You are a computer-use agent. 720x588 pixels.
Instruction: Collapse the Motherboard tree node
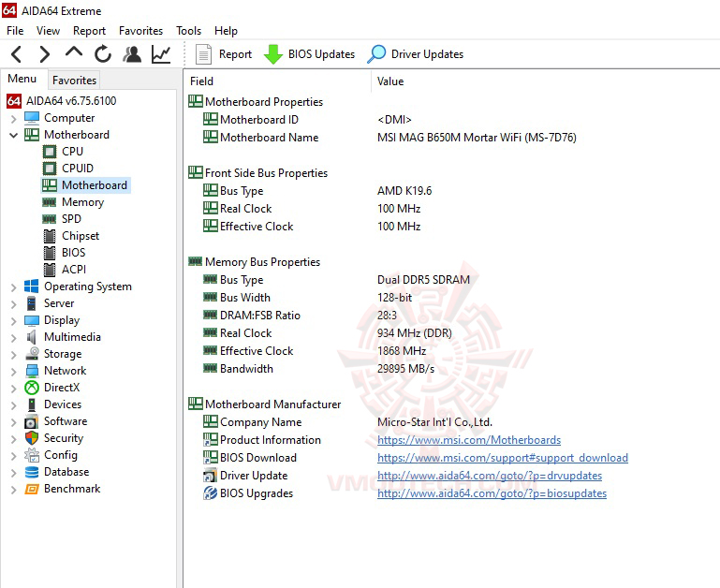(x=14, y=135)
